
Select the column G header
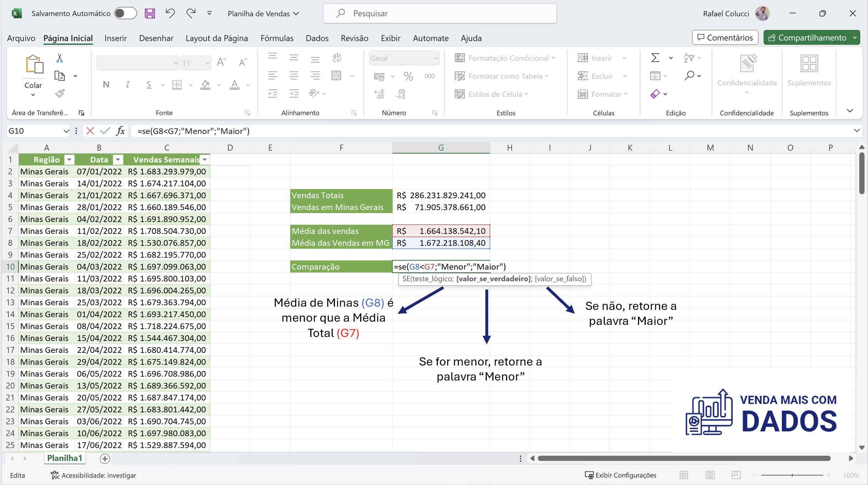[441, 148]
